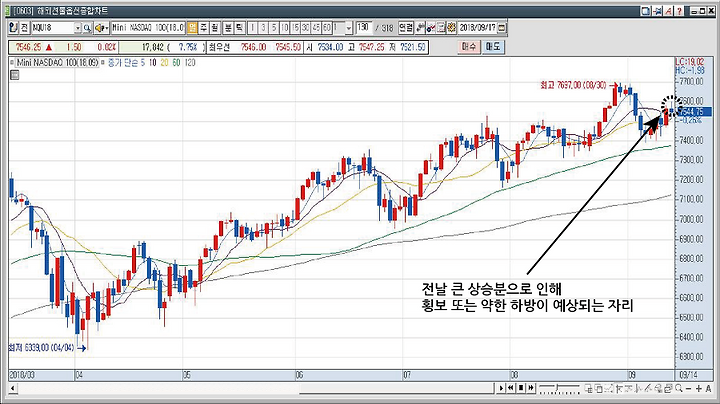Click the 최저 6339.00 (04/04) low label
Image resolution: width=720 pixels, height=404 pixels.
[41, 348]
